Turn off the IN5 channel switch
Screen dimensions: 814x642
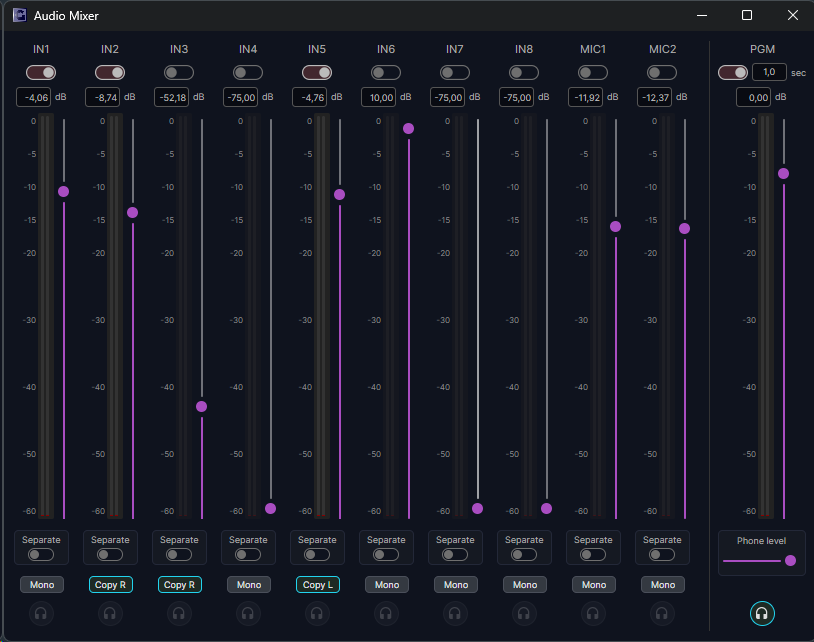point(317,73)
